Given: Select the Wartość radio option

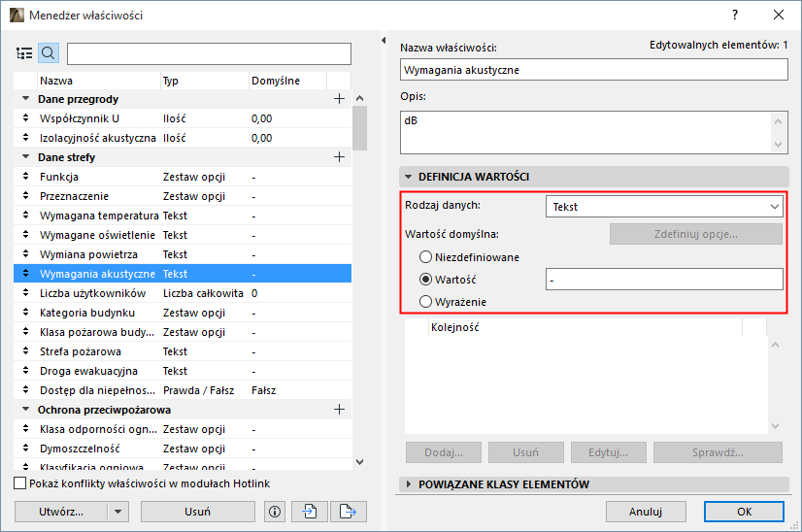Looking at the screenshot, I should point(425,280).
